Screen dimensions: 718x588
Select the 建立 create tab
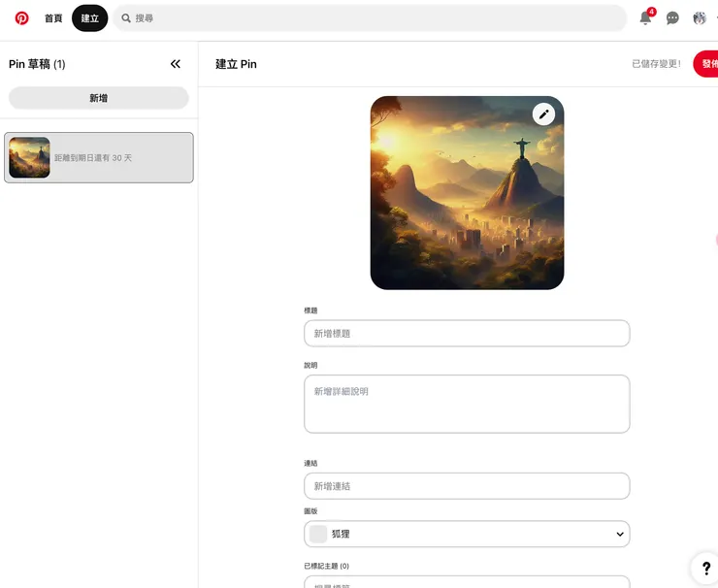[x=89, y=18]
